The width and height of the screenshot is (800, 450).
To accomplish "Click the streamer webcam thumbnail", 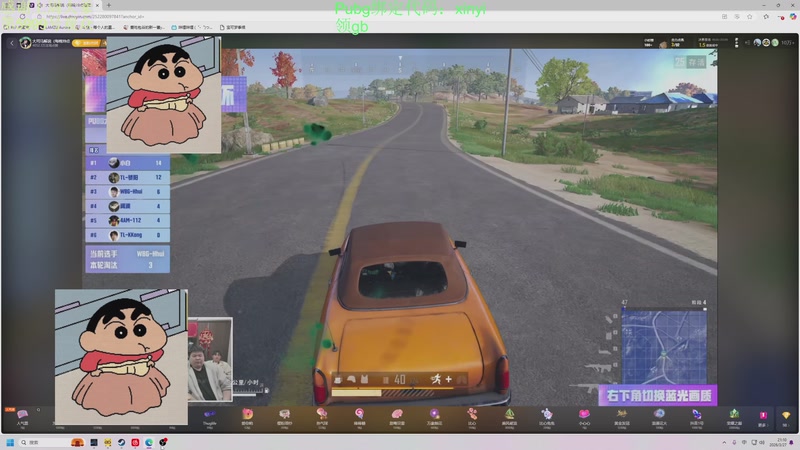I will pos(210,359).
